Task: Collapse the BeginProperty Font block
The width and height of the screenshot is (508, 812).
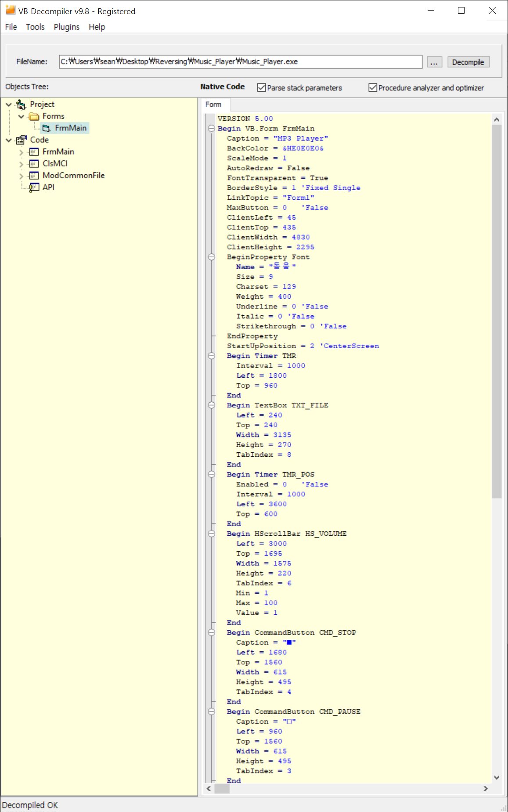Action: click(x=211, y=257)
